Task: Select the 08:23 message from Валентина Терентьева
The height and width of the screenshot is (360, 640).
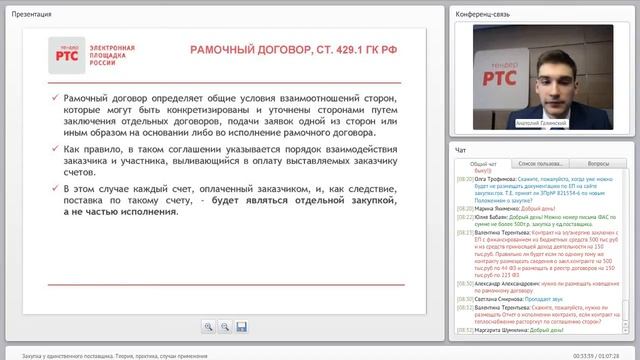Action: point(538,254)
